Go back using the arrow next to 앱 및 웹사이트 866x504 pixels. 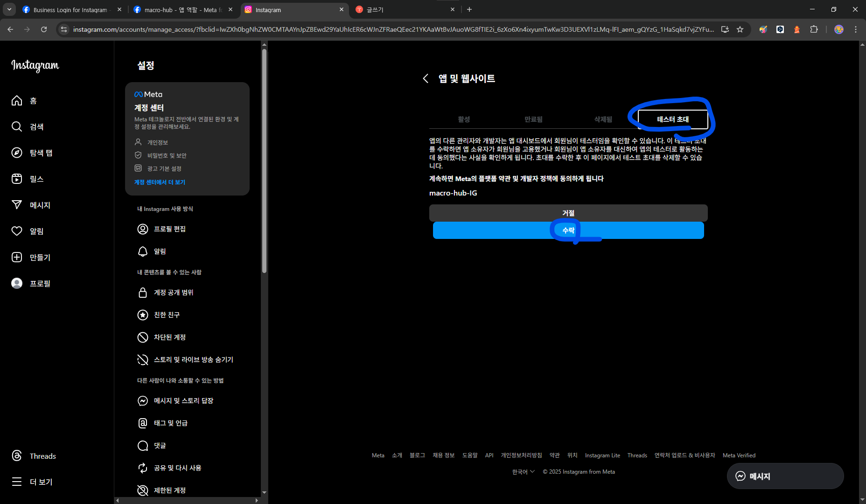point(426,78)
